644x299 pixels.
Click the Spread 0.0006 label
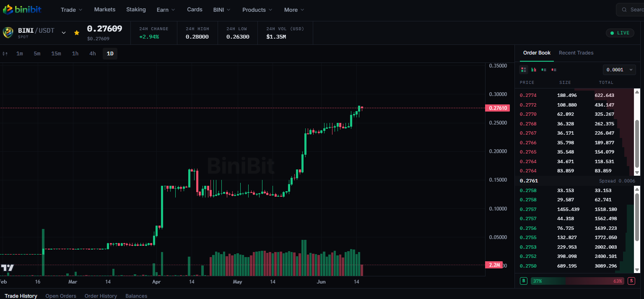(617, 181)
